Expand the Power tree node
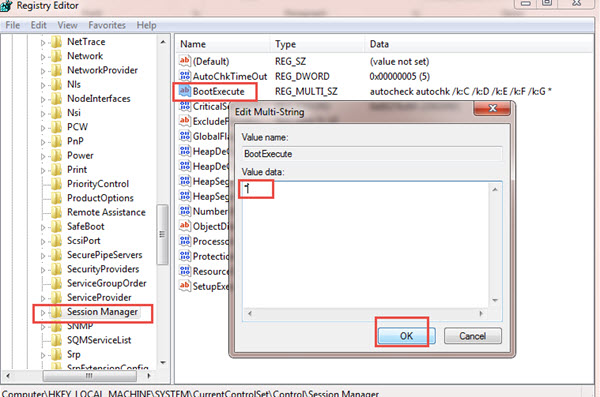 pyautogui.click(x=43, y=156)
